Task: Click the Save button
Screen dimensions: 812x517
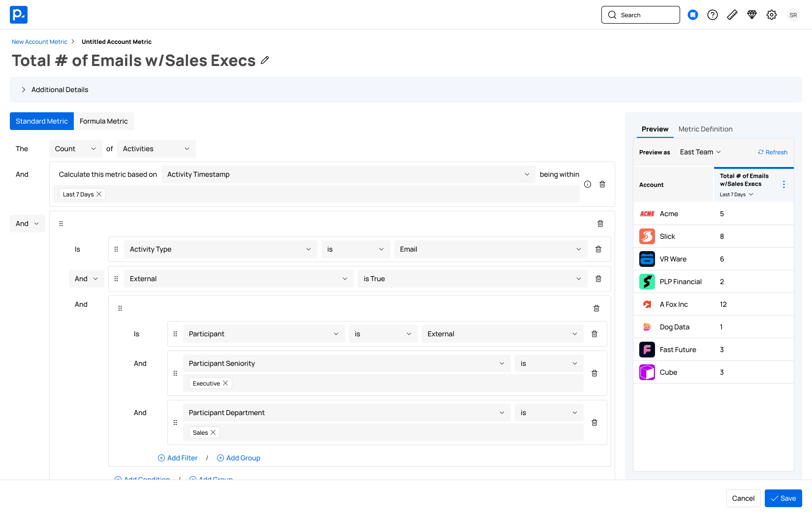Action: pyautogui.click(x=783, y=498)
